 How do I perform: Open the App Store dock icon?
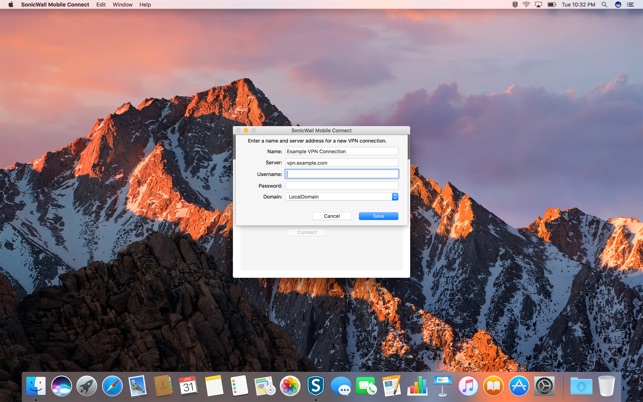519,385
